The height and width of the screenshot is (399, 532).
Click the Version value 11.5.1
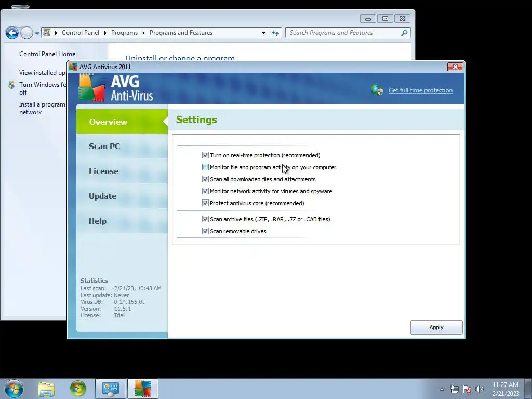pos(123,309)
